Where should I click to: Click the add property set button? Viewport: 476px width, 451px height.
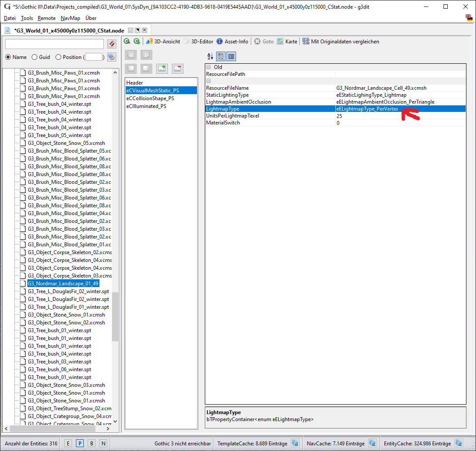tap(162, 68)
